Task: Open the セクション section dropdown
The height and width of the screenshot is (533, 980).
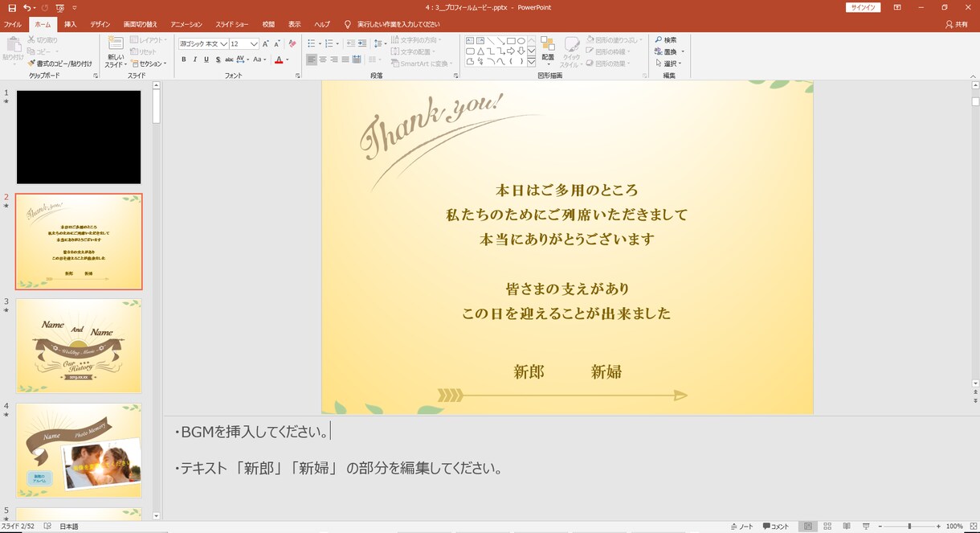Action: pos(149,64)
